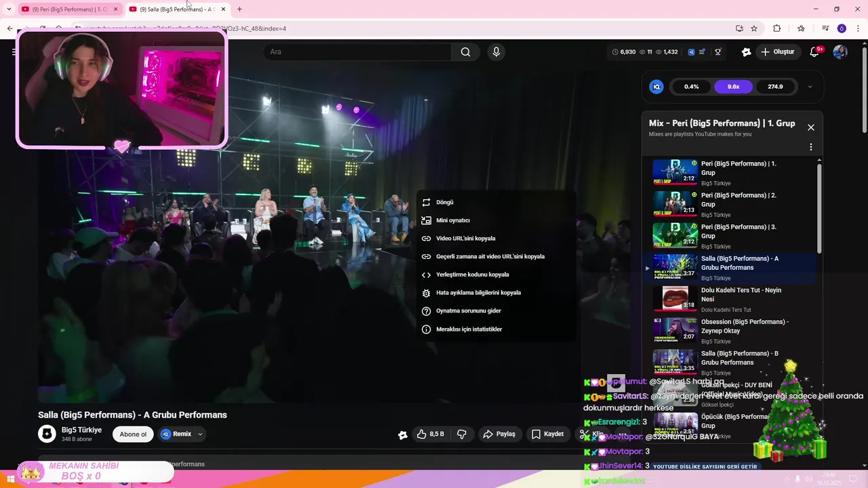Open browser extensions puzzle icon
This screenshot has height=488, width=868.
(777, 28)
